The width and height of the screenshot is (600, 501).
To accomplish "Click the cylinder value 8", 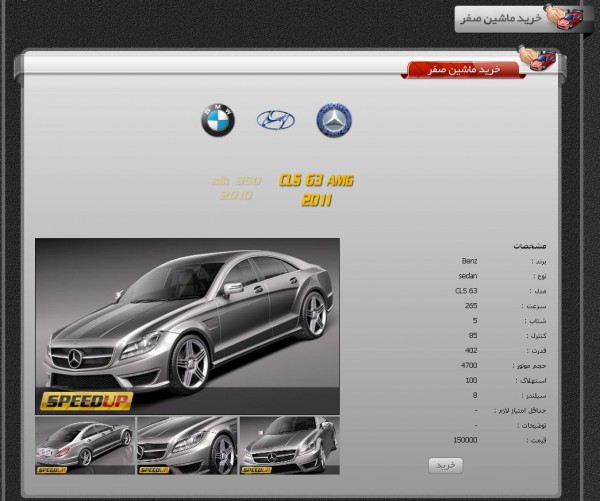I will pos(475,395).
